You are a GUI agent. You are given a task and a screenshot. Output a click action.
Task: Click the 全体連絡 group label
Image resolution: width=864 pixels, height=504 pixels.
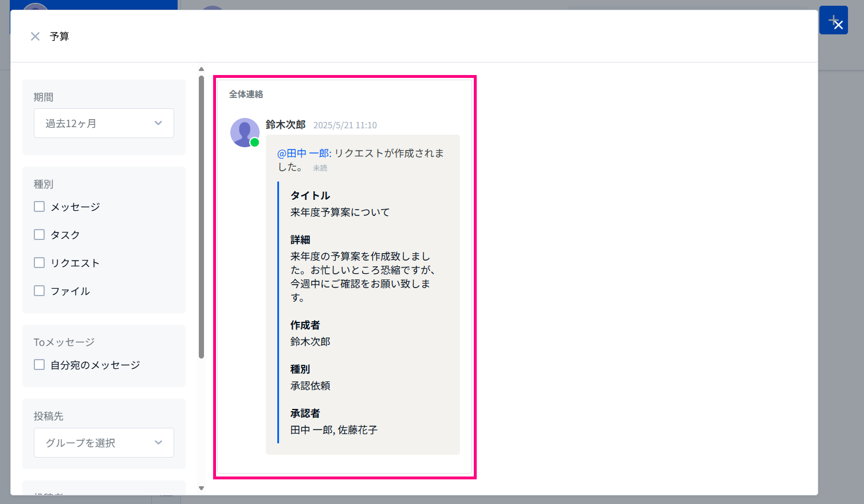tap(246, 94)
